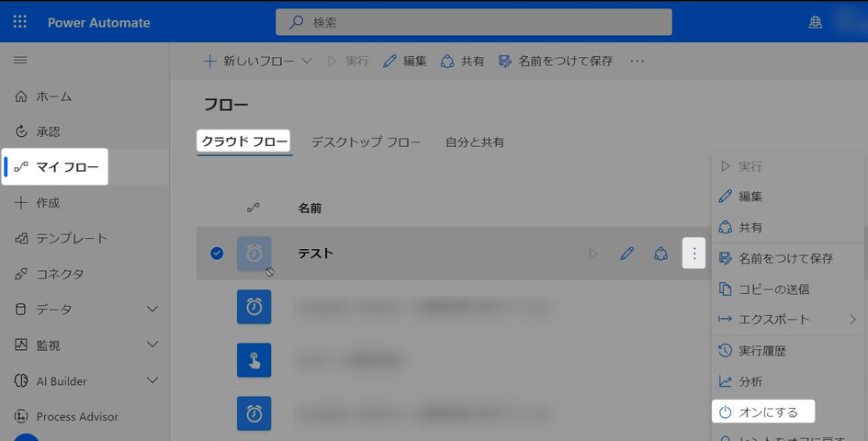
Task: Open the toolbar overflow ellipsis
Action: (637, 61)
